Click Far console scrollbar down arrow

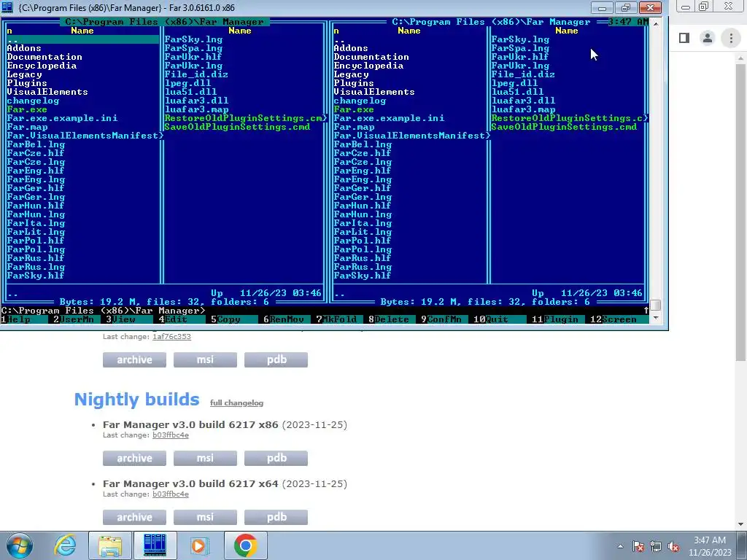coord(656,318)
